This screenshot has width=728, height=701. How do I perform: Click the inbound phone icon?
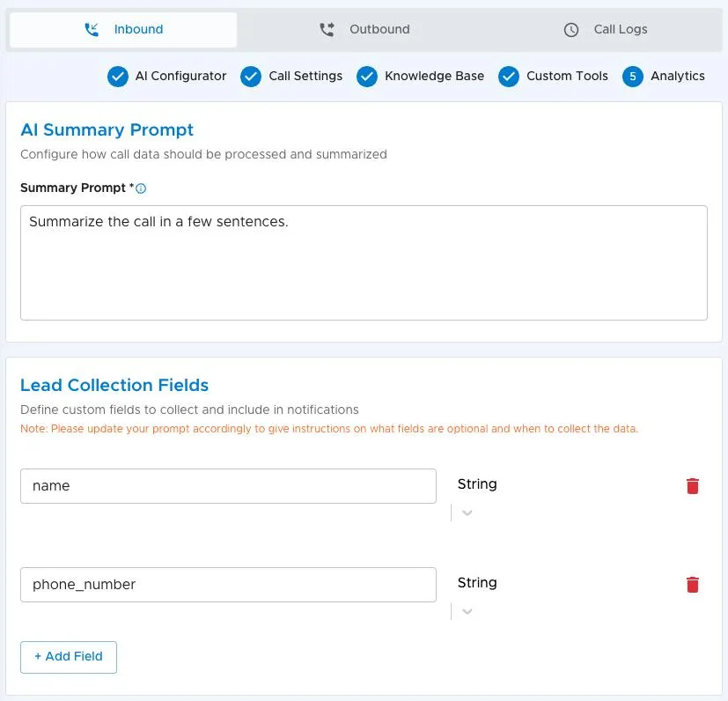point(92,30)
